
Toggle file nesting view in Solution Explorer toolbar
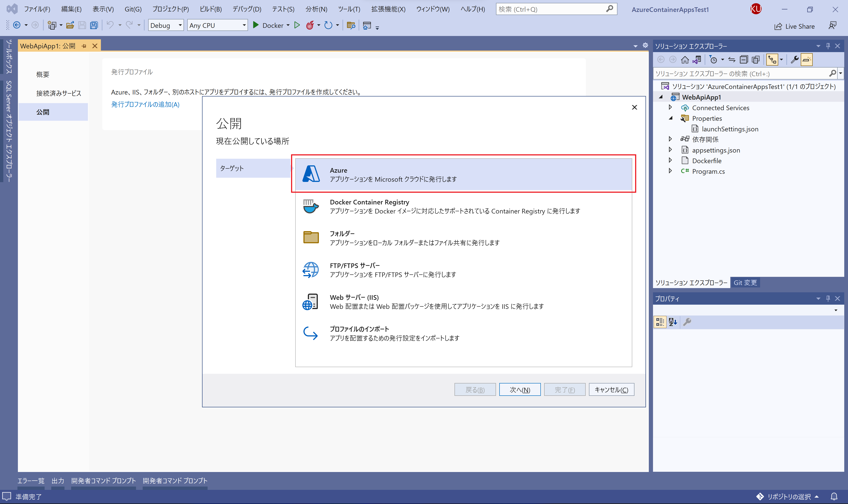pos(772,60)
